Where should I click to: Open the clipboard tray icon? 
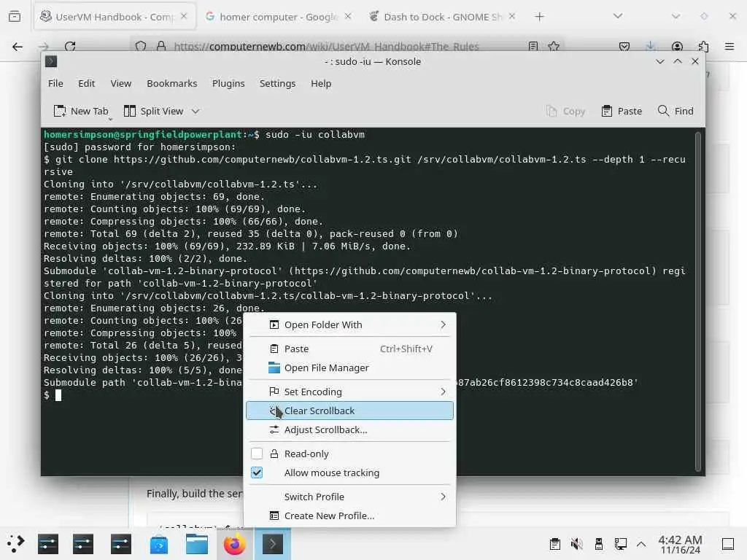pyautogui.click(x=554, y=544)
